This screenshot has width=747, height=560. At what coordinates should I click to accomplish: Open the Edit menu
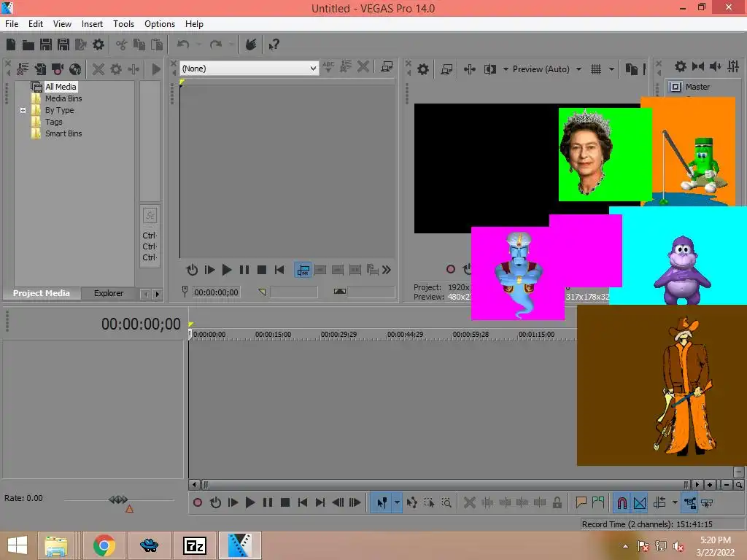point(36,24)
